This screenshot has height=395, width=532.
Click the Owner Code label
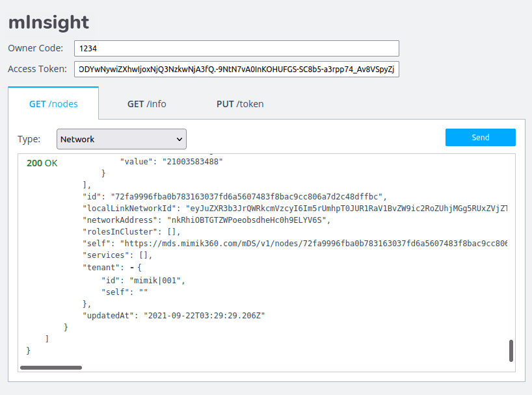(36, 48)
